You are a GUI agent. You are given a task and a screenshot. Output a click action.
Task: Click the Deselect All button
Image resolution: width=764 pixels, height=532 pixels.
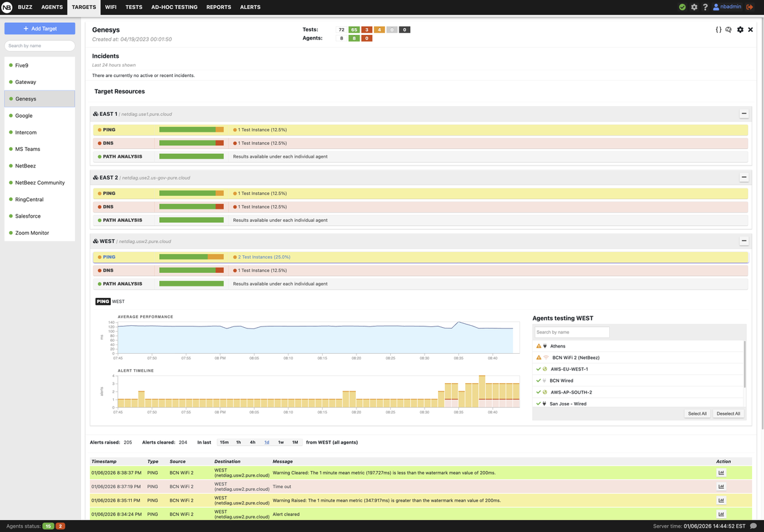point(728,414)
